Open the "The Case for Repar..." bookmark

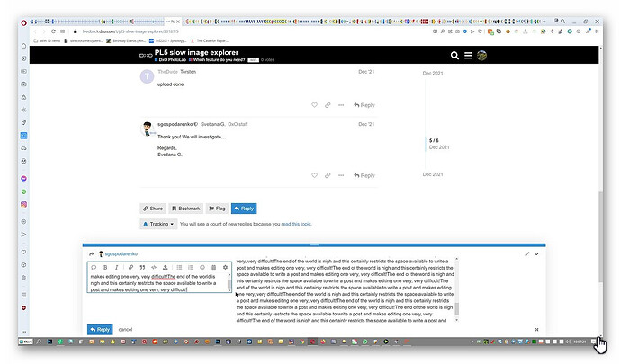tap(210, 40)
